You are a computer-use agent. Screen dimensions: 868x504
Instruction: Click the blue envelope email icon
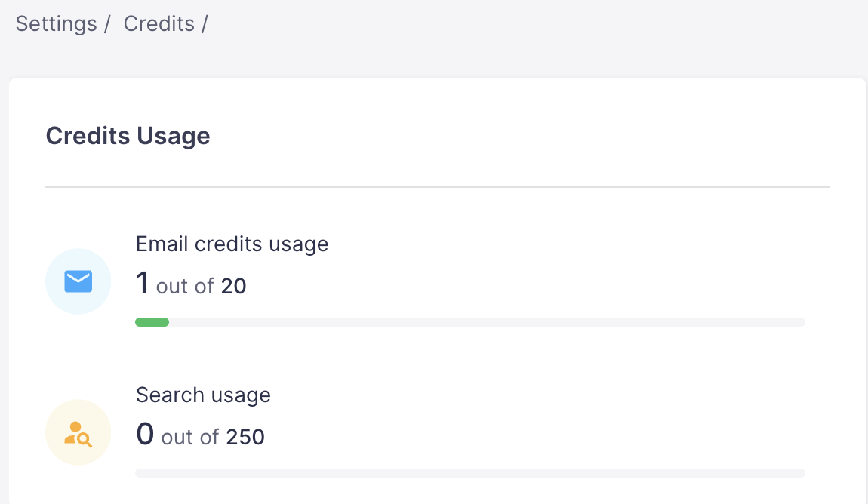click(78, 281)
